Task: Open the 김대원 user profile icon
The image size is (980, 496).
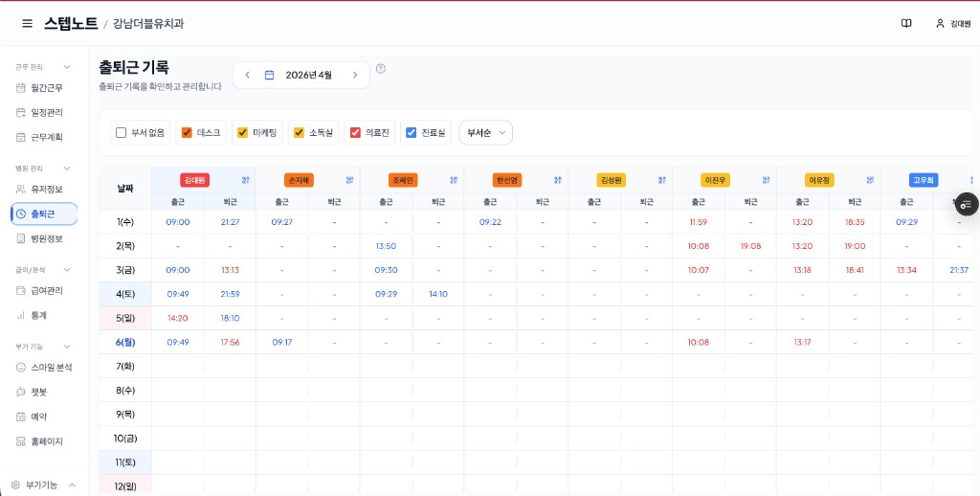Action: tap(940, 24)
